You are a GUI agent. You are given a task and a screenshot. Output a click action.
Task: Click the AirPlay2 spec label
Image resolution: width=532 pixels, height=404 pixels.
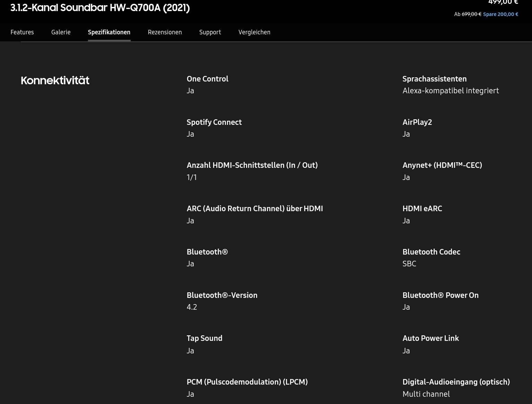tap(417, 122)
